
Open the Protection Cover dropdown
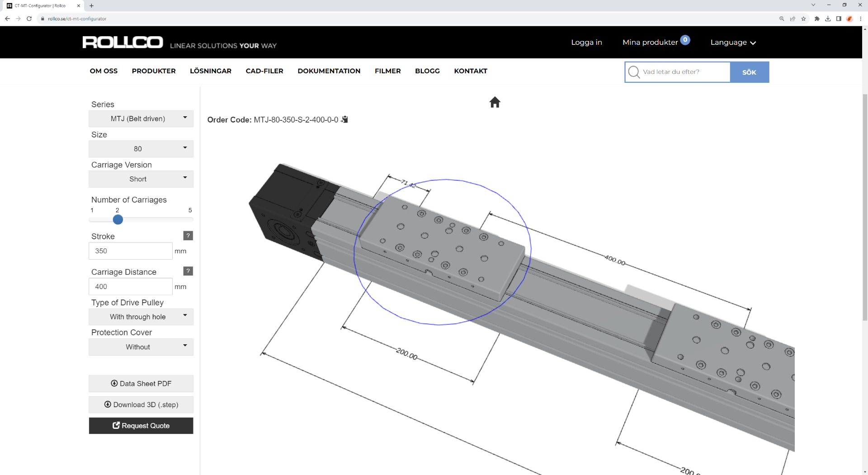tap(141, 347)
